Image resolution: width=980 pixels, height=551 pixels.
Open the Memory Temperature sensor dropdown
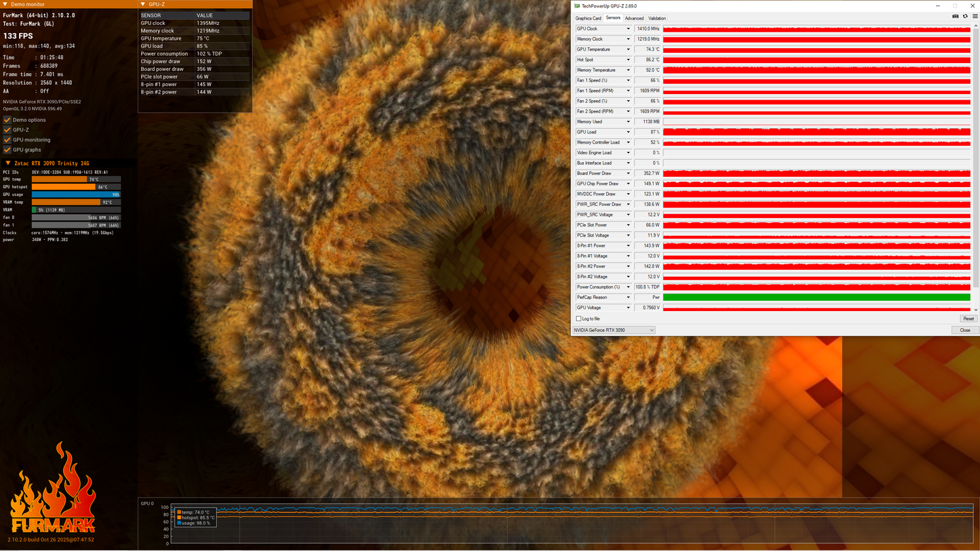click(628, 70)
